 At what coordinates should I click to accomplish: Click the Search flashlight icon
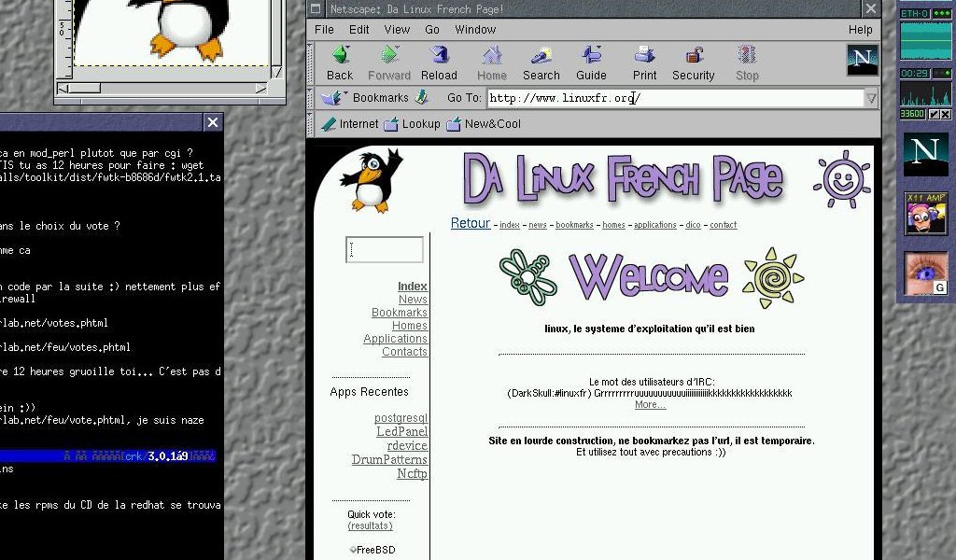tap(541, 56)
